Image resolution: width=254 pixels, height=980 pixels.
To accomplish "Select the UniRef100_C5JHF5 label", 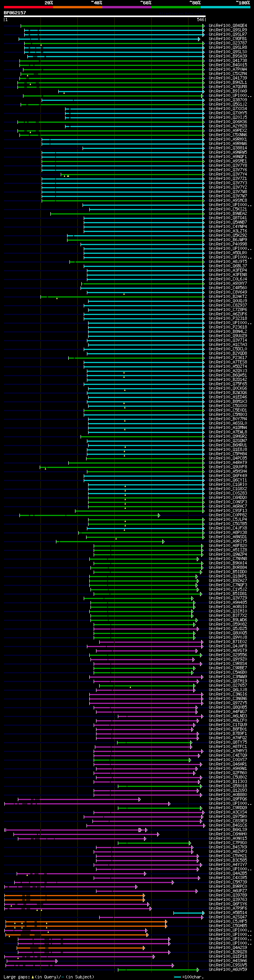I will tap(228, 921).
